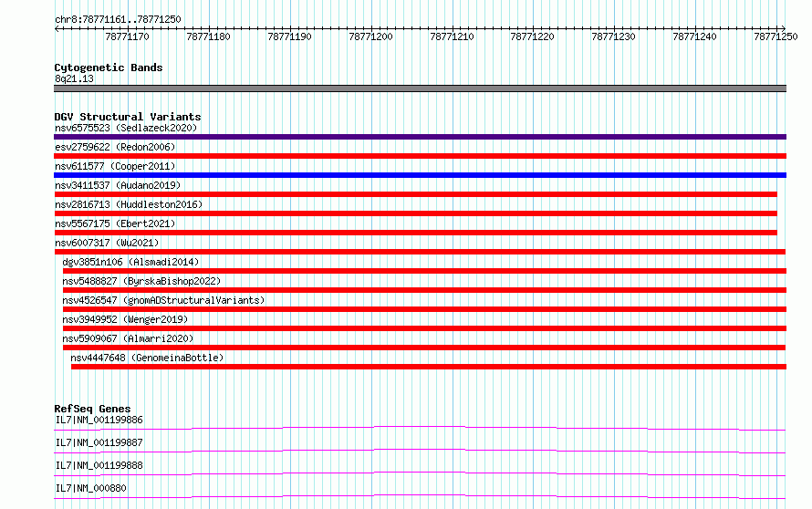
Task: Click the nsv5909067 (Almarri2020) label
Action: (x=128, y=338)
